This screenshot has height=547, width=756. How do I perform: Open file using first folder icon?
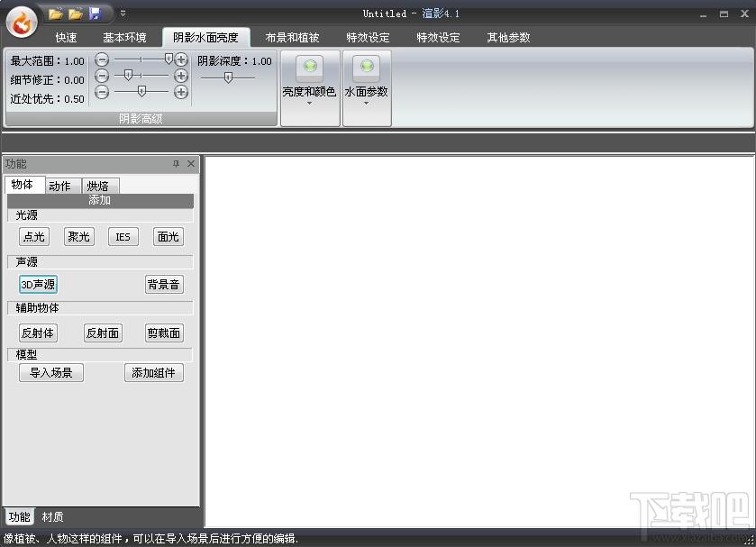[x=56, y=14]
